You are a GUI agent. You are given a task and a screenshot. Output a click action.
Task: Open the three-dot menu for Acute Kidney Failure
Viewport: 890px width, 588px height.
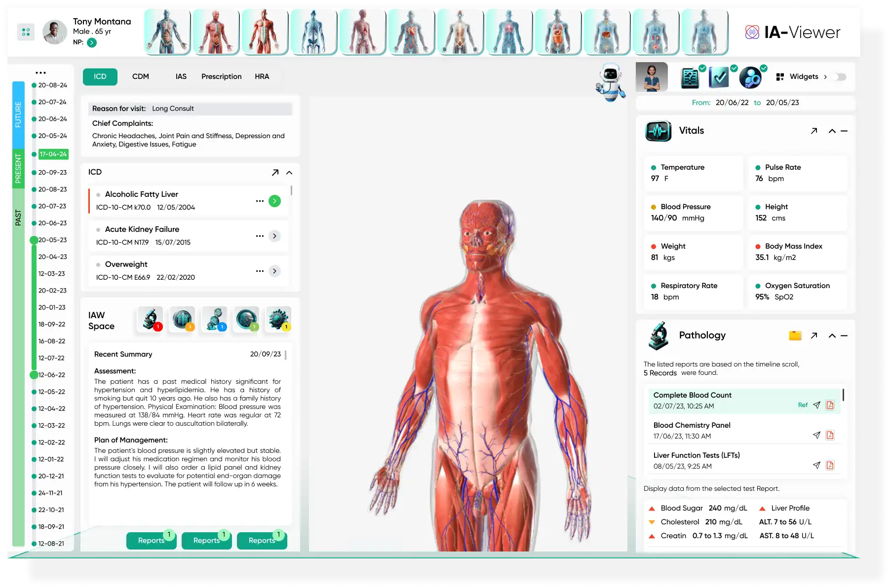(x=260, y=236)
